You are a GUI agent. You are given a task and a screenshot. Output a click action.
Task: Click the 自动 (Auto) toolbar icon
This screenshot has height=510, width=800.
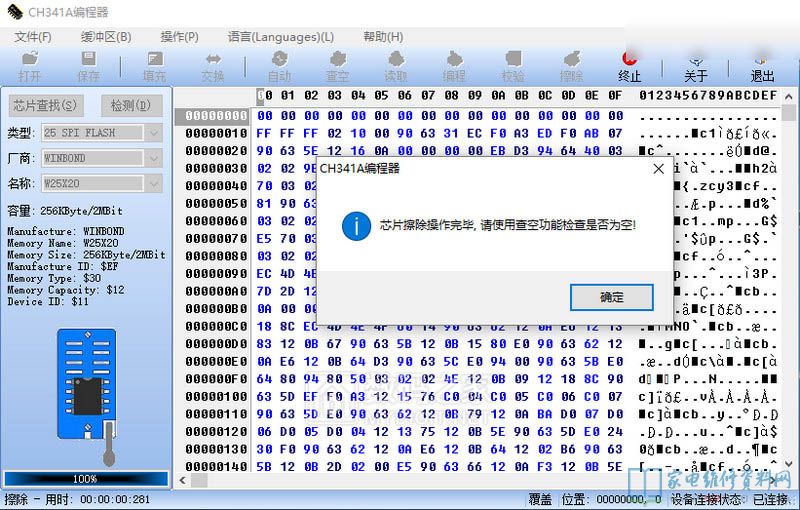[279, 66]
